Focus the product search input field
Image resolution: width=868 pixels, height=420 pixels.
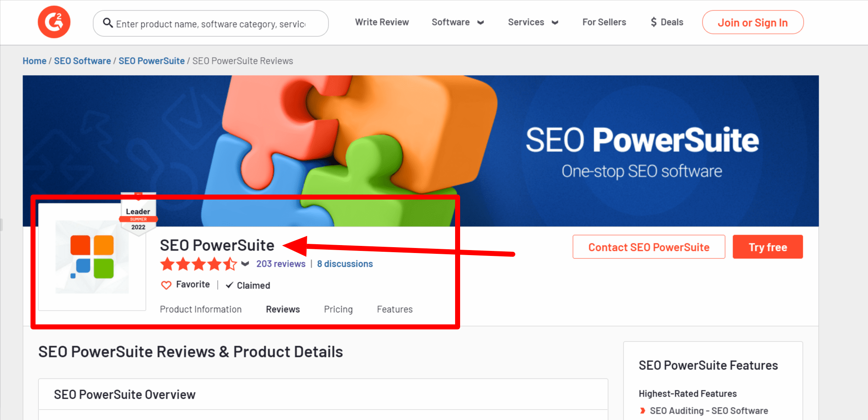click(211, 23)
